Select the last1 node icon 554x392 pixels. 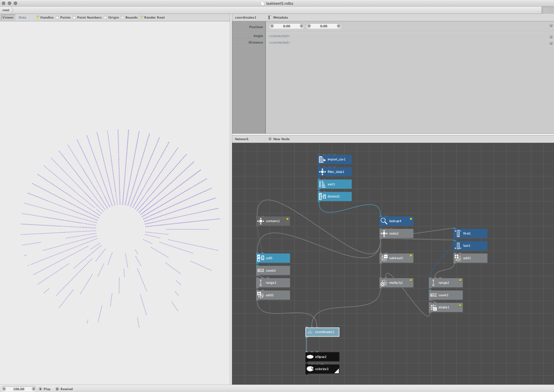pos(458,245)
